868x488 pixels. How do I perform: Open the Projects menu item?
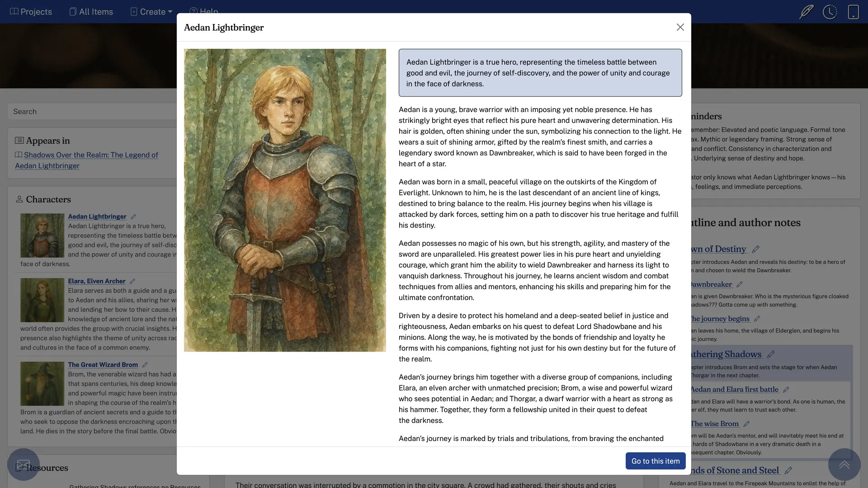point(31,12)
